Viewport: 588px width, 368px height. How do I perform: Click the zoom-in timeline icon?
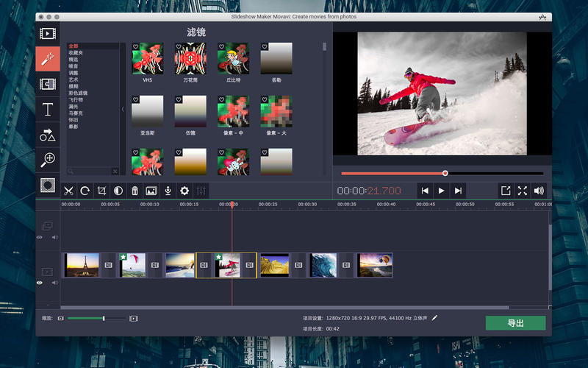pyautogui.click(x=134, y=319)
